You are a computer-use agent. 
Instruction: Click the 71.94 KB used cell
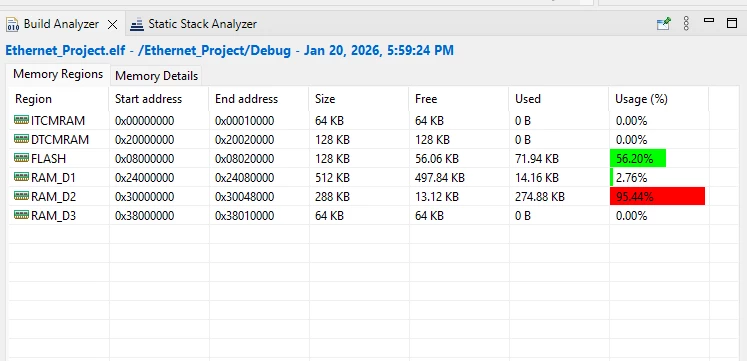(x=537, y=159)
